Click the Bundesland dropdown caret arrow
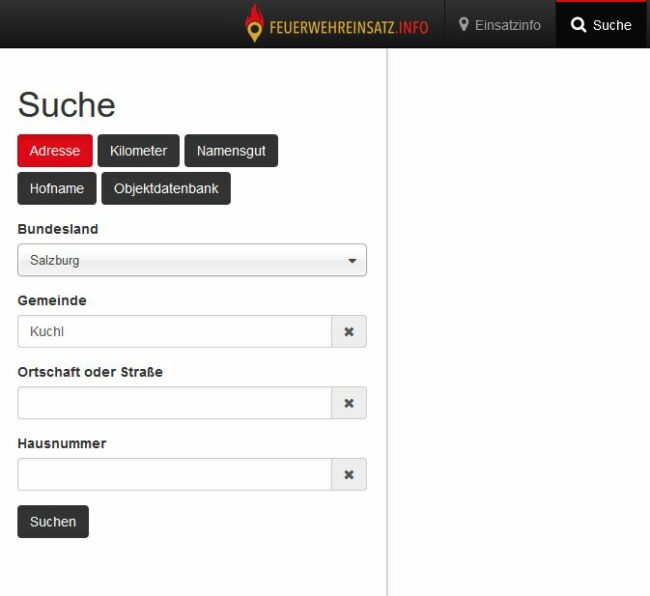The height and width of the screenshot is (596, 650). click(352, 261)
